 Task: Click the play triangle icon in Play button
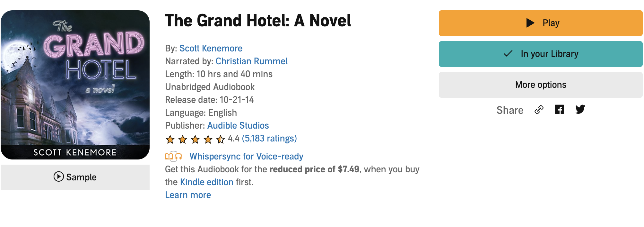pos(530,23)
